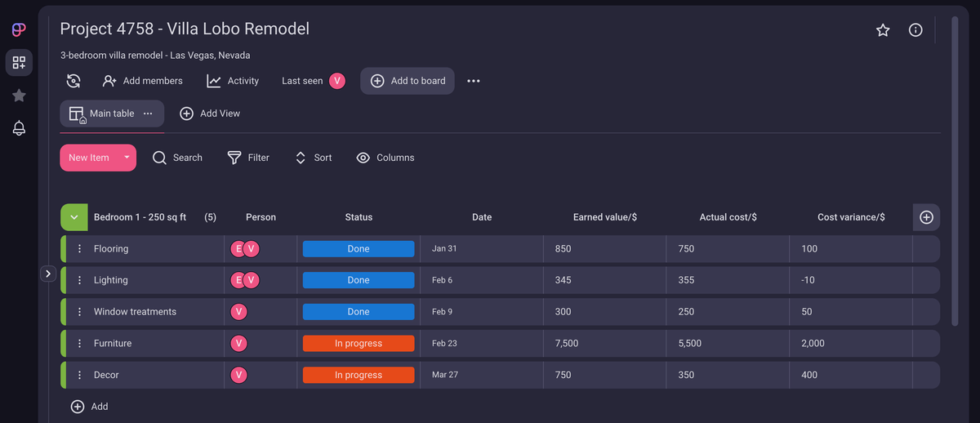Open the New Item dropdown arrow
This screenshot has height=423, width=980.
[x=127, y=158]
